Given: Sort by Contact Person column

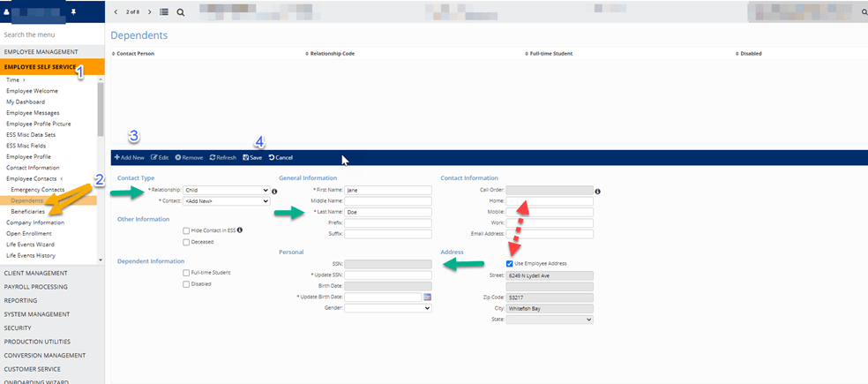Looking at the screenshot, I should click(x=133, y=54).
